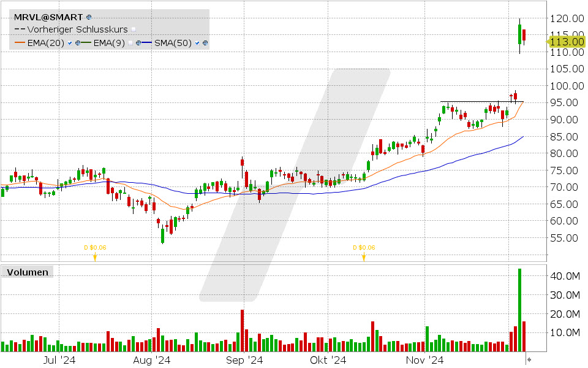Click the Okt '24 date label
This screenshot has width=588, height=368.
coord(328,360)
